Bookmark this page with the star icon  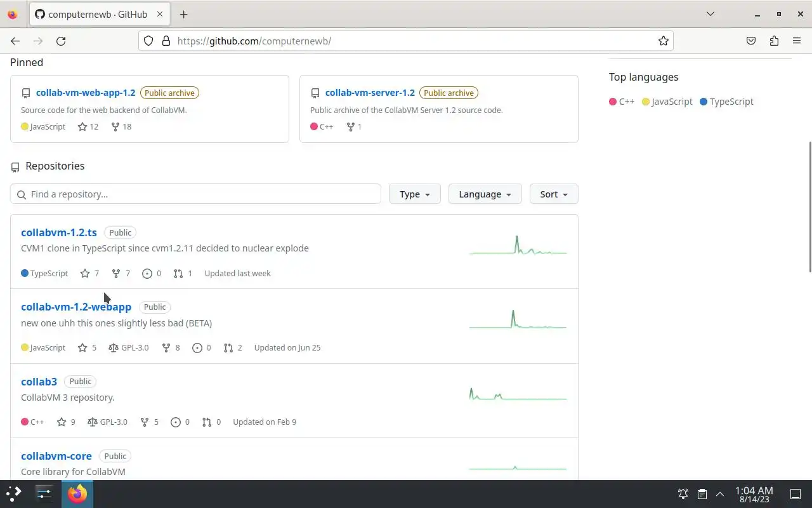(663, 41)
